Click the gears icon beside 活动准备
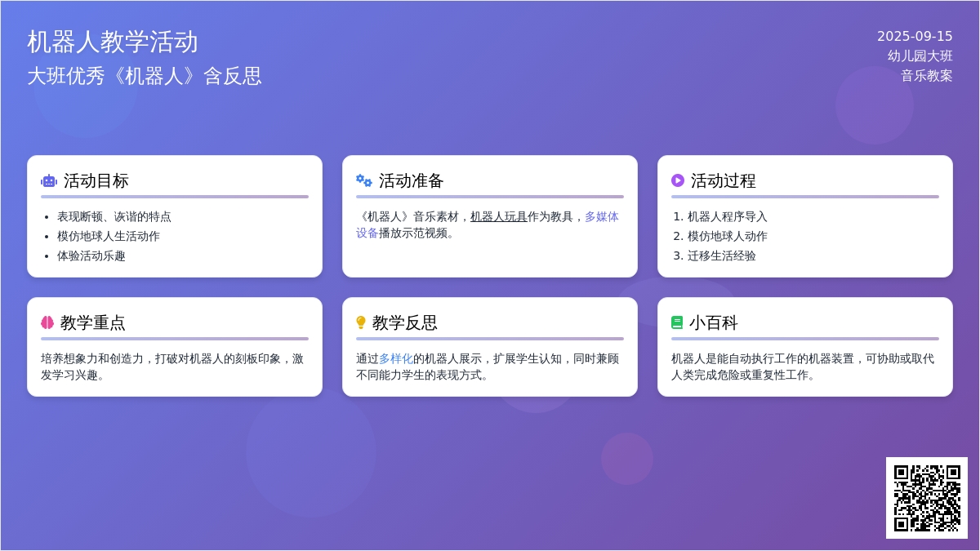The width and height of the screenshot is (980, 551). click(x=363, y=180)
